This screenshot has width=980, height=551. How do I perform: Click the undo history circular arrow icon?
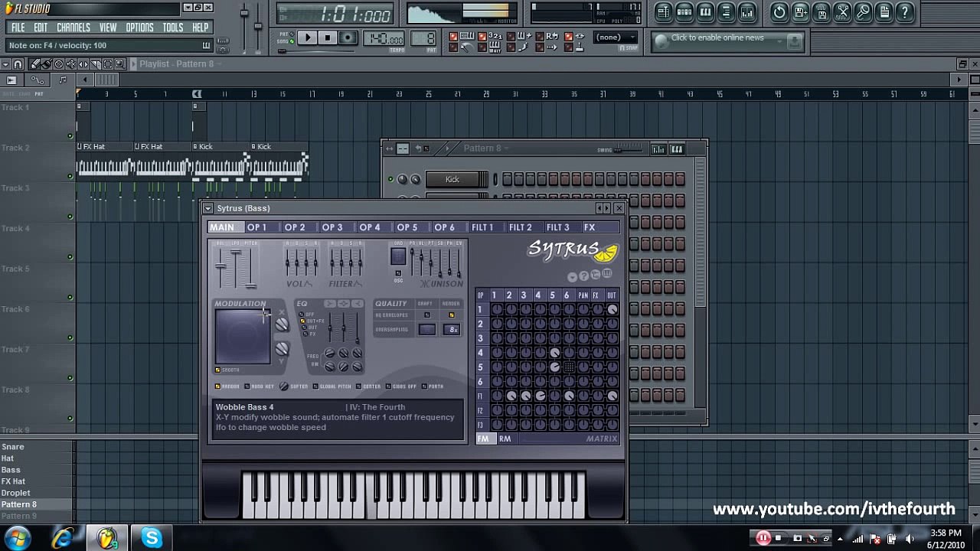point(779,12)
